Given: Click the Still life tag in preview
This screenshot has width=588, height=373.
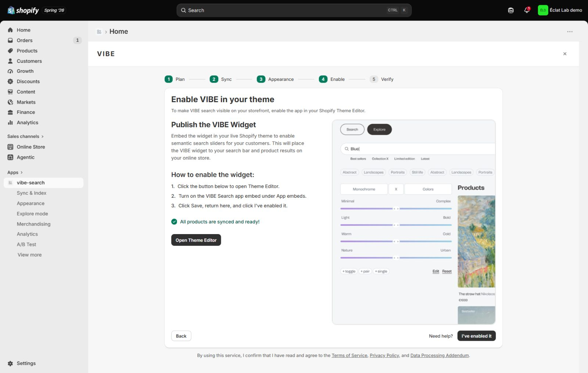Looking at the screenshot, I should tap(417, 172).
